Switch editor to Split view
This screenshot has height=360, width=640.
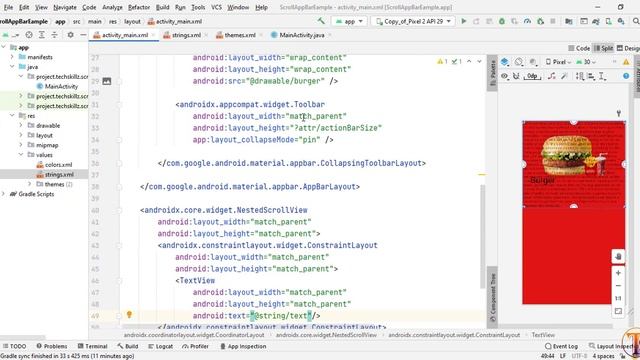point(603,48)
